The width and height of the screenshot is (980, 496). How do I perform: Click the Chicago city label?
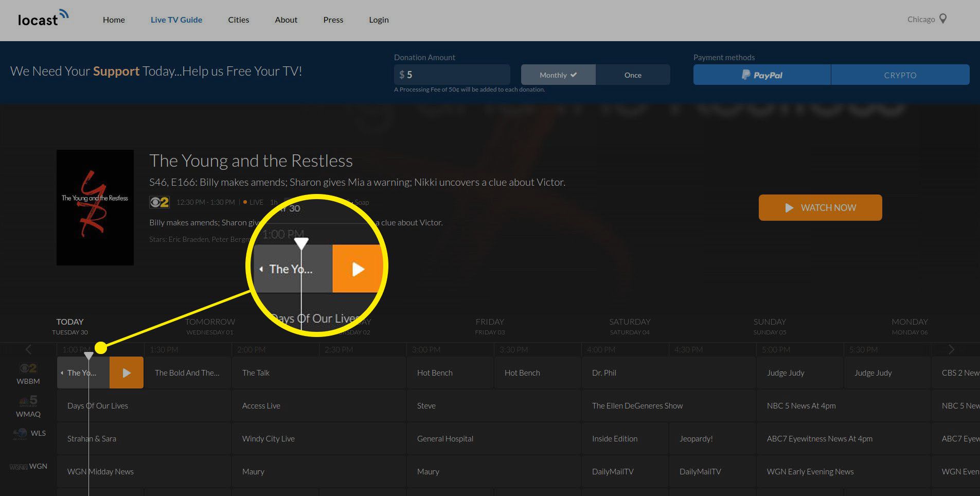(921, 20)
